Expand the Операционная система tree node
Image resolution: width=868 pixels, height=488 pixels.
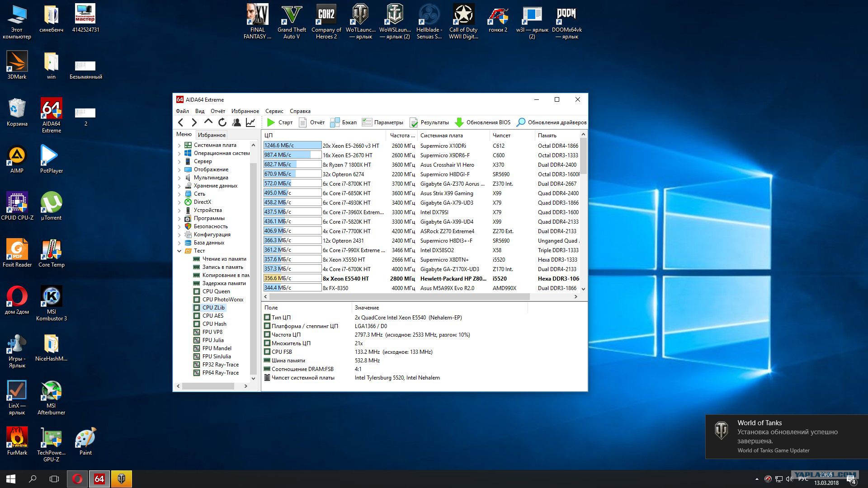(x=179, y=154)
